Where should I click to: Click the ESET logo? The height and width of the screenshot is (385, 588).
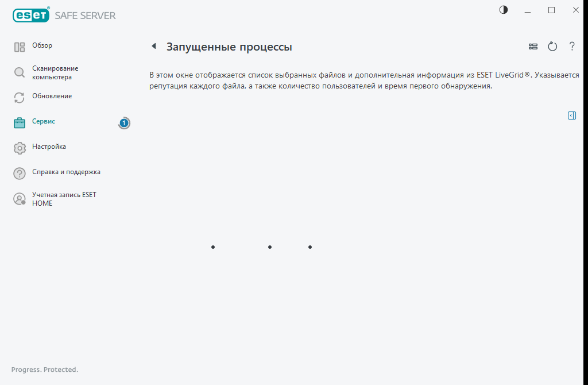(x=31, y=14)
